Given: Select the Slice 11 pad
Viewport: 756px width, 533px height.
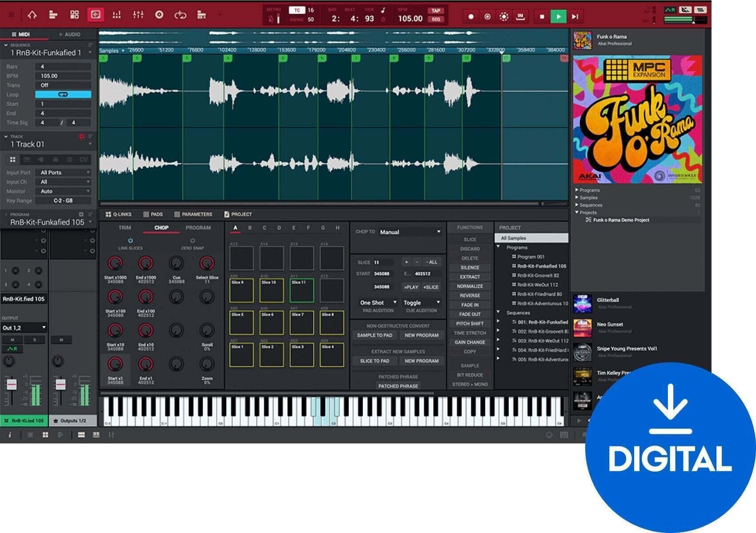Looking at the screenshot, I should [302, 290].
